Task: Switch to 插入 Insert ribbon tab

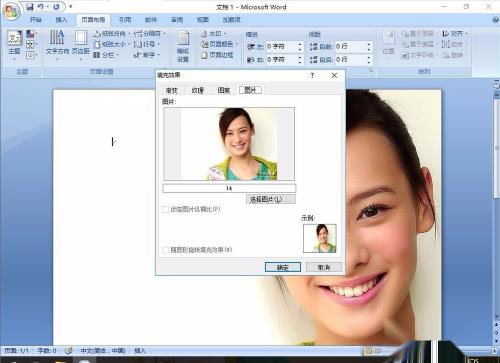Action: (x=61, y=20)
